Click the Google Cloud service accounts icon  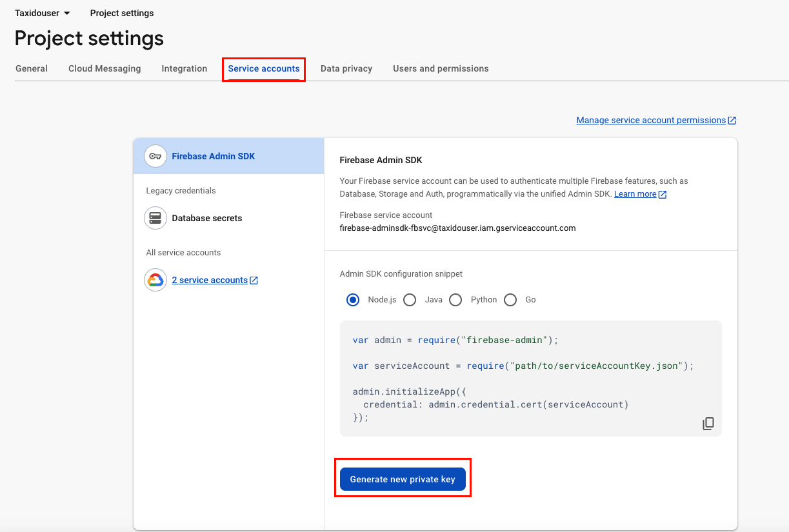point(155,280)
